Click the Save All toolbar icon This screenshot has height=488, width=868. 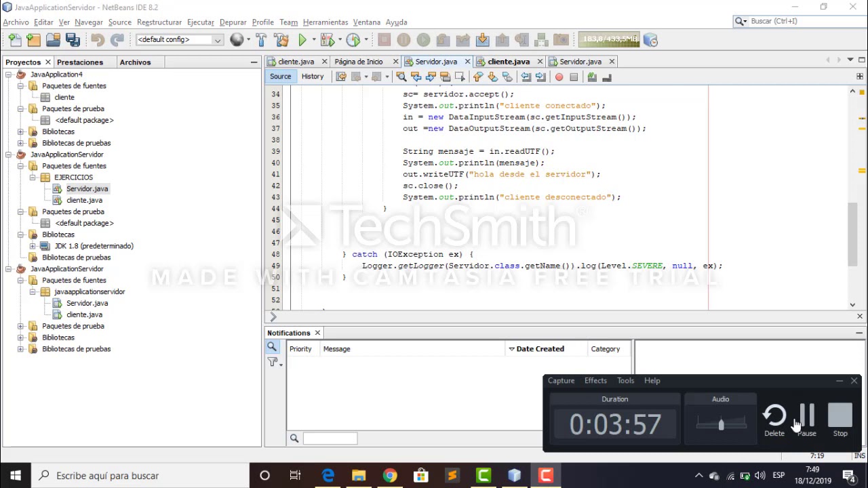(73, 40)
